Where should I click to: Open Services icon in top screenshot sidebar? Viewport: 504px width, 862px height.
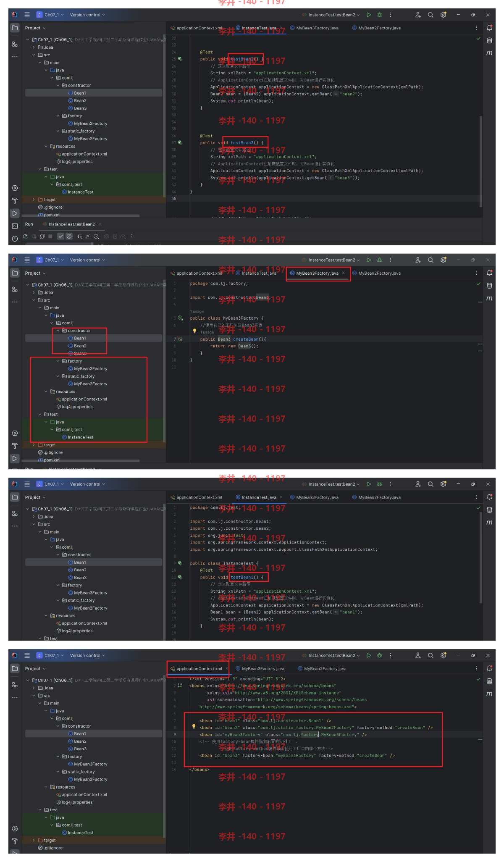tap(15, 188)
